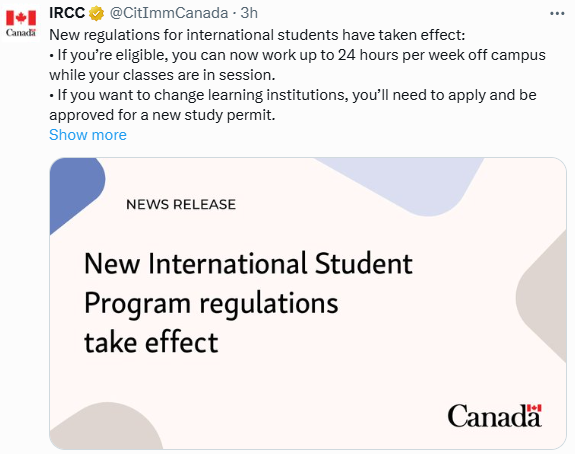
Task: Open the News Release image card
Action: (308, 303)
